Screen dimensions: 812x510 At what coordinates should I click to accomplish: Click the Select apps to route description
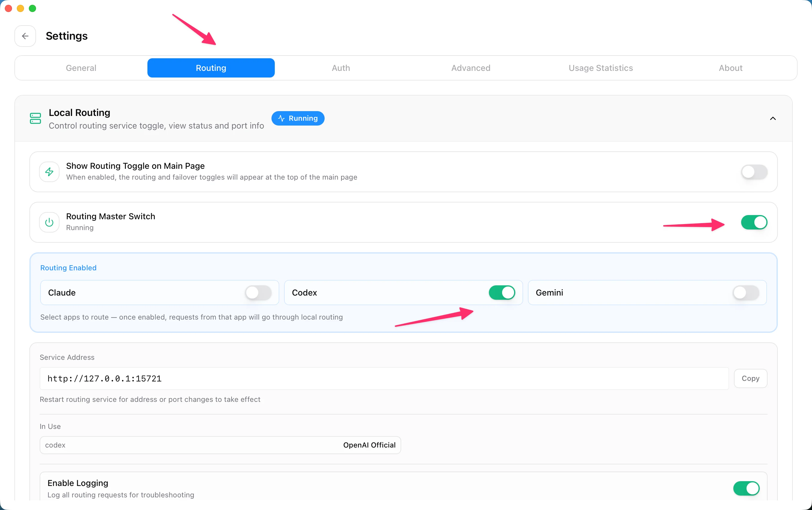(192, 317)
